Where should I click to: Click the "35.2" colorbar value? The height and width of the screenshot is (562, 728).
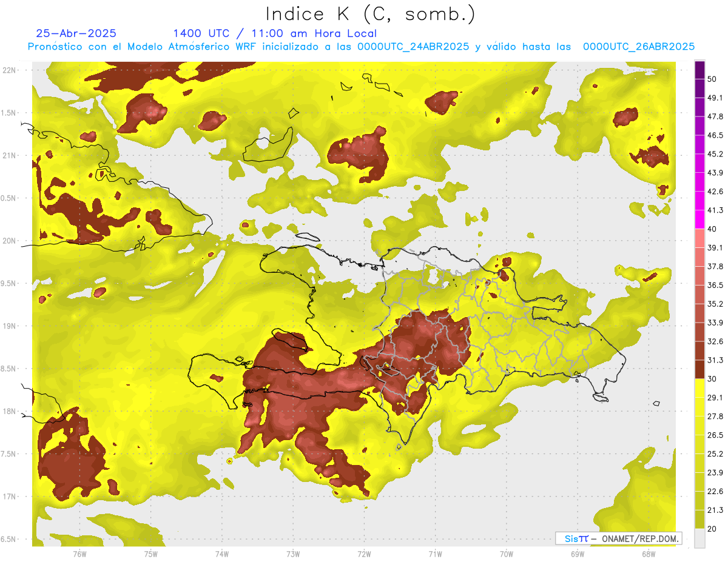[x=715, y=304]
